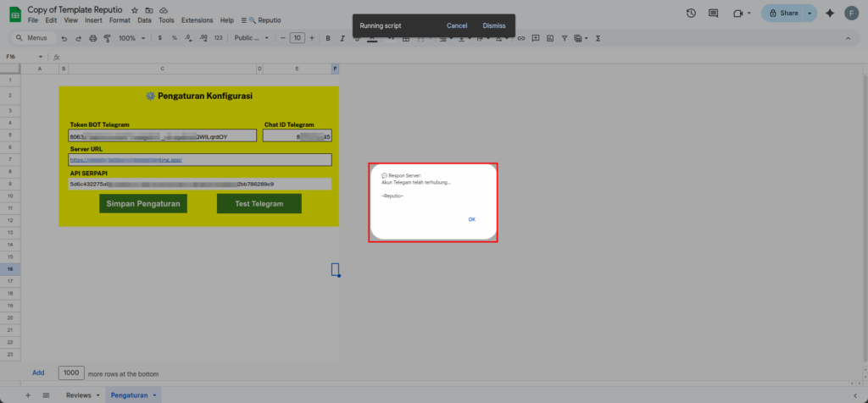Click the Gemini sparkle icon

click(x=829, y=14)
